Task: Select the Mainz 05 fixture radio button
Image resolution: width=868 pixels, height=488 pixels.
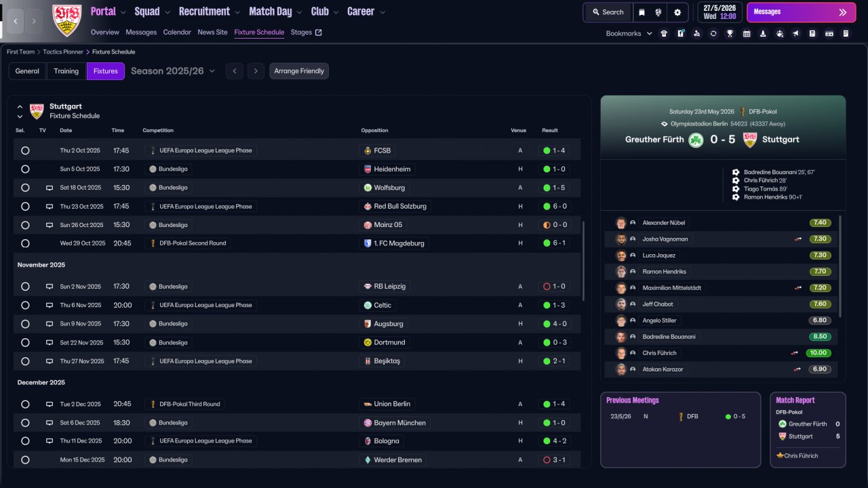Action: click(x=25, y=225)
